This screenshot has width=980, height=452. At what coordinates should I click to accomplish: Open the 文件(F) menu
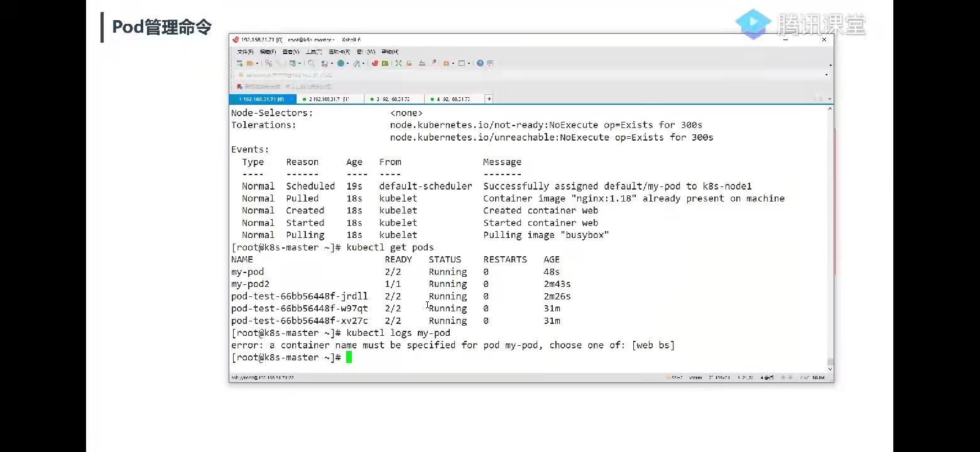pos(245,51)
